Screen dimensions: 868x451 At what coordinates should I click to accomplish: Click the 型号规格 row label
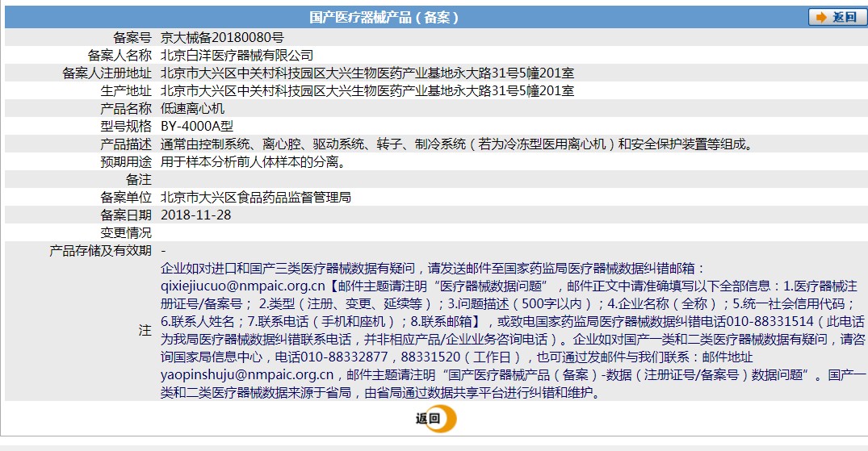[126, 126]
